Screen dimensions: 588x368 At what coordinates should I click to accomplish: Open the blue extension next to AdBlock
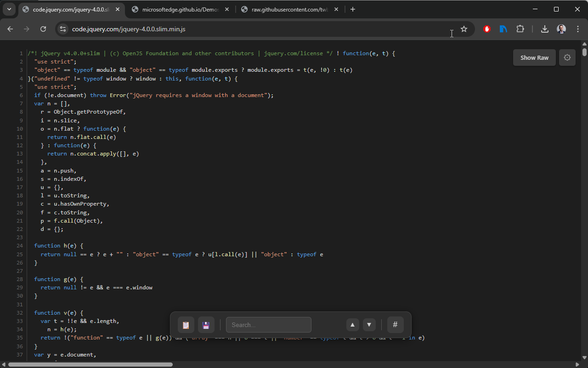[503, 29]
